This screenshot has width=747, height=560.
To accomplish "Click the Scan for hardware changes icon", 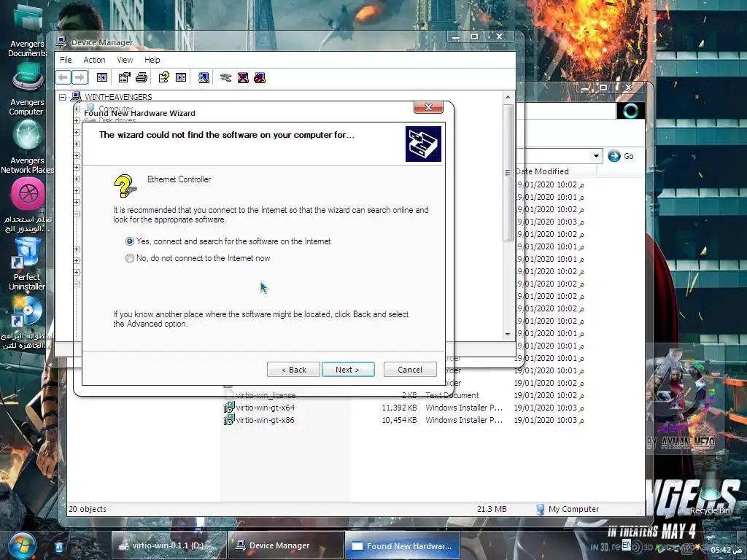I will (x=204, y=77).
